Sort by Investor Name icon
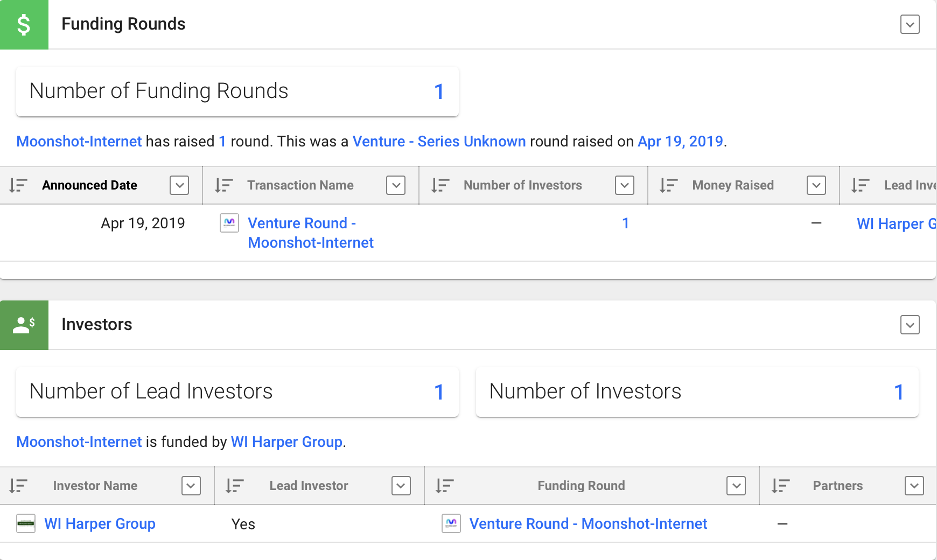Image resolution: width=937 pixels, height=560 pixels. click(18, 486)
